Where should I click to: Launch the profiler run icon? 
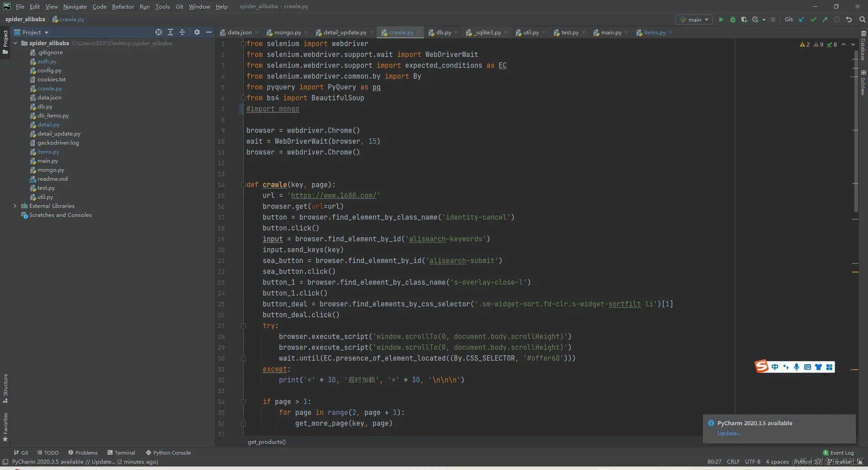point(755,19)
